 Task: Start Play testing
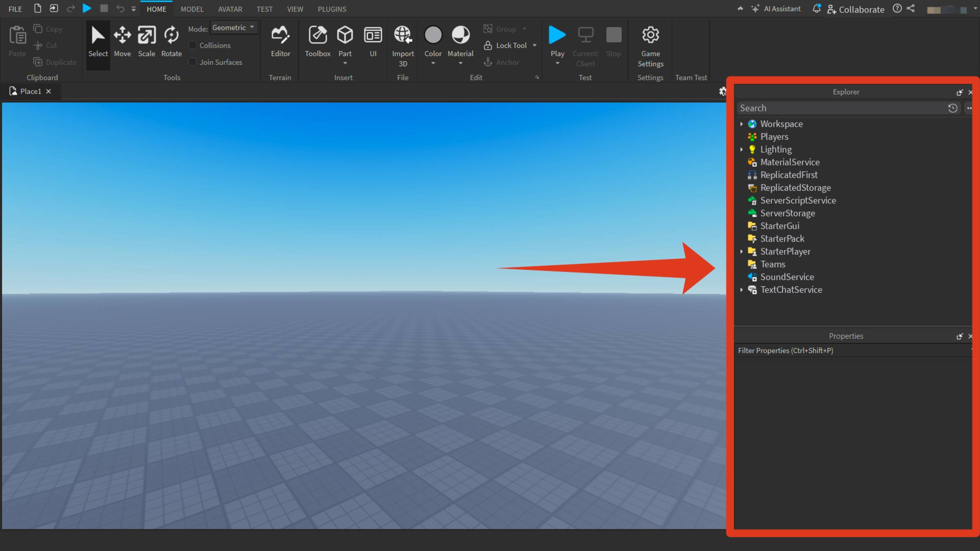tap(557, 37)
